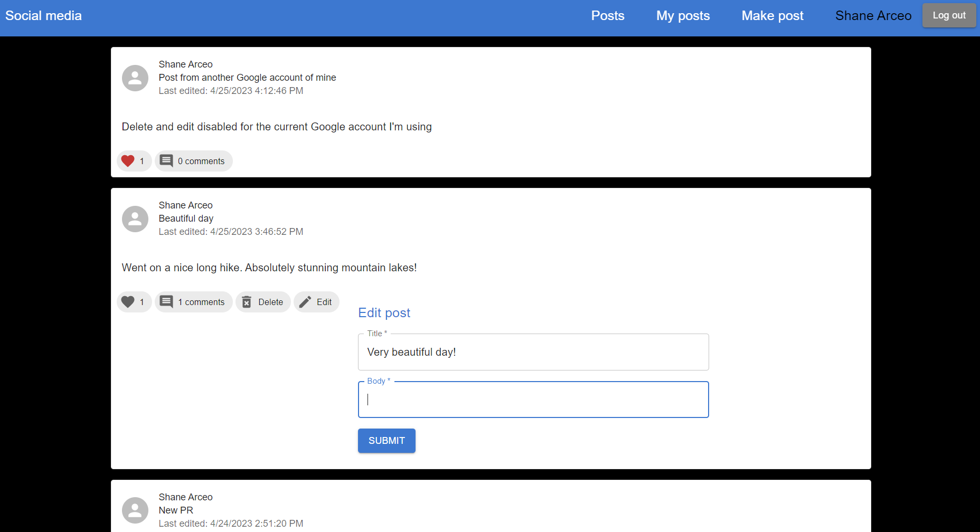Click the Social media site title

pyautogui.click(x=44, y=16)
